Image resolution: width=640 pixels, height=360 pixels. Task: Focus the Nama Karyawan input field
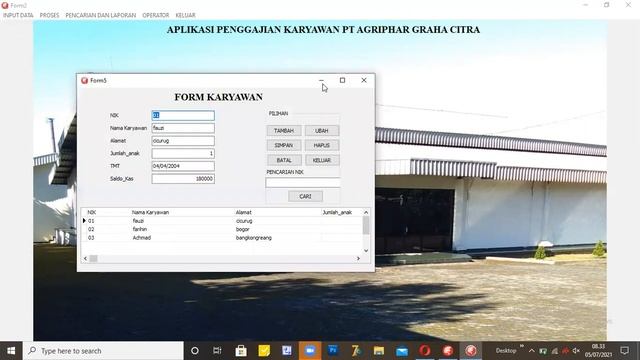(183, 128)
